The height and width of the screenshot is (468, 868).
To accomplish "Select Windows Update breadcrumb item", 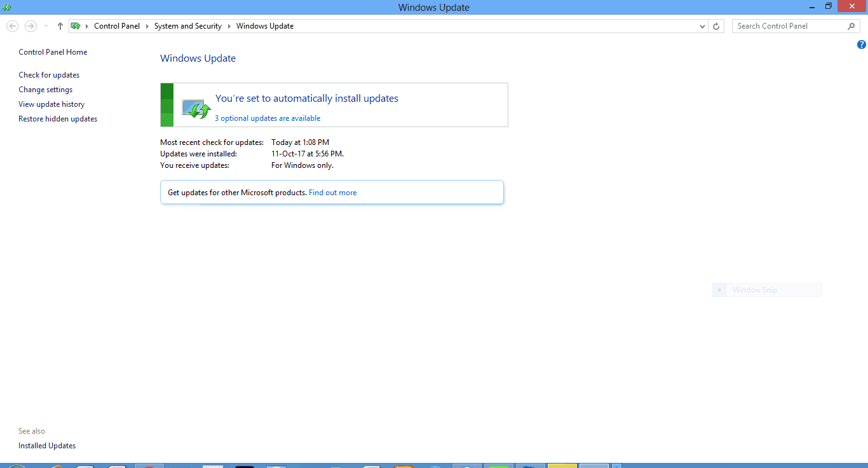I will 265,26.
